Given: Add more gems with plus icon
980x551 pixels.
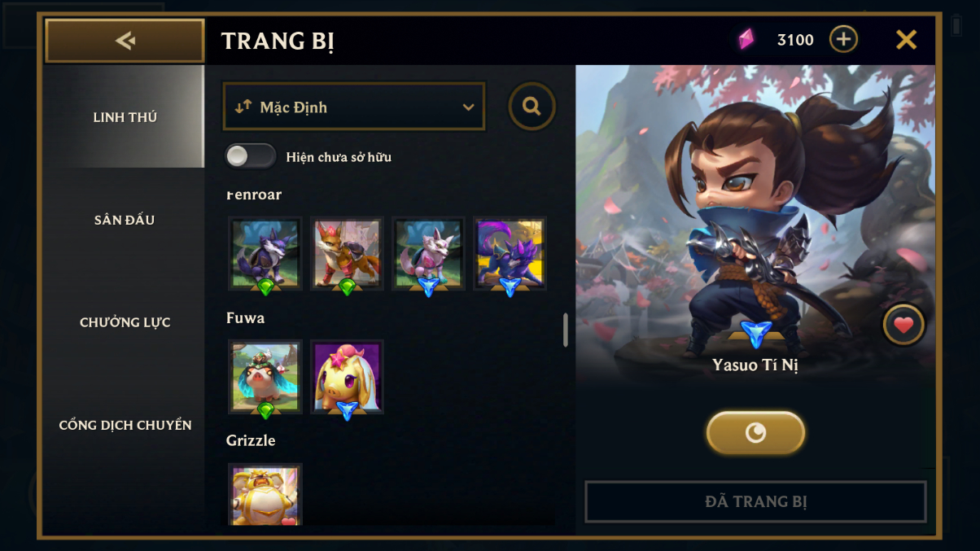Looking at the screenshot, I should [843, 39].
